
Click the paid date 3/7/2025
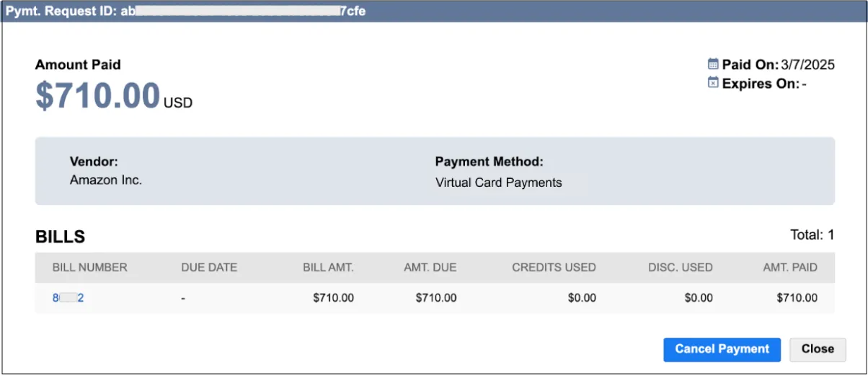pyautogui.click(x=807, y=64)
